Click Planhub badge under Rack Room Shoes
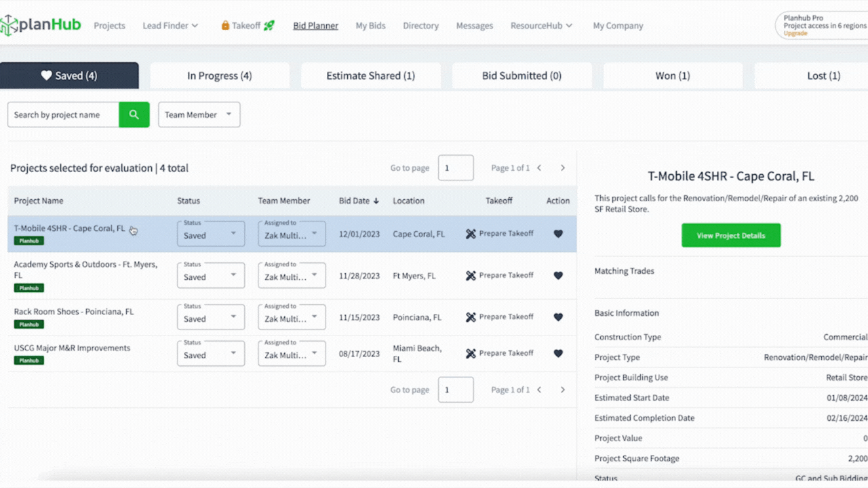The height and width of the screenshot is (488, 868). (29, 324)
